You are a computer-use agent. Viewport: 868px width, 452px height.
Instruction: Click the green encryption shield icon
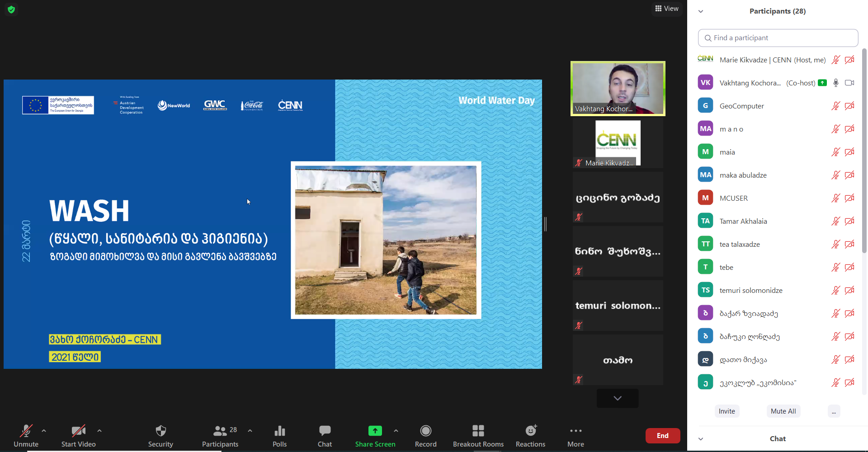coord(11,9)
